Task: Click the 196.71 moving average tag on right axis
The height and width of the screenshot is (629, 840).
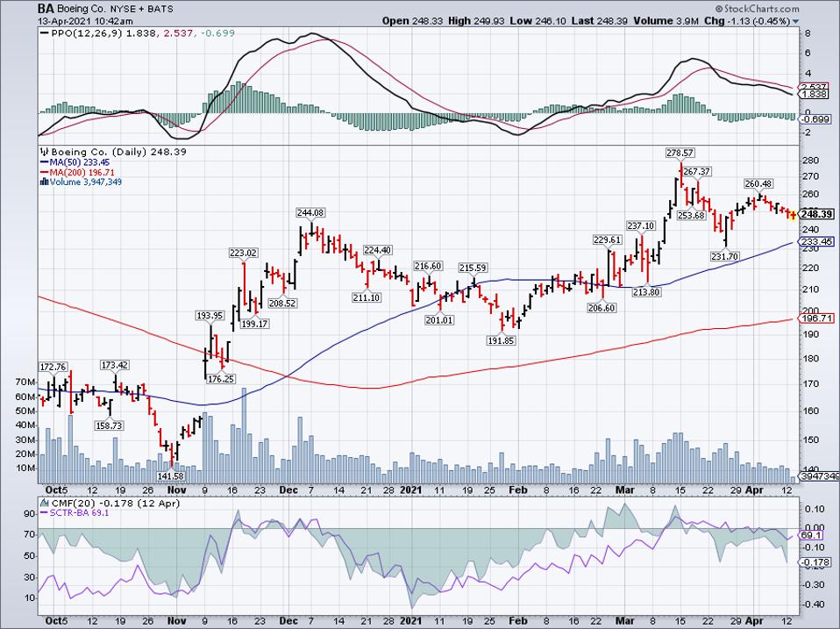Action: pyautogui.click(x=816, y=318)
